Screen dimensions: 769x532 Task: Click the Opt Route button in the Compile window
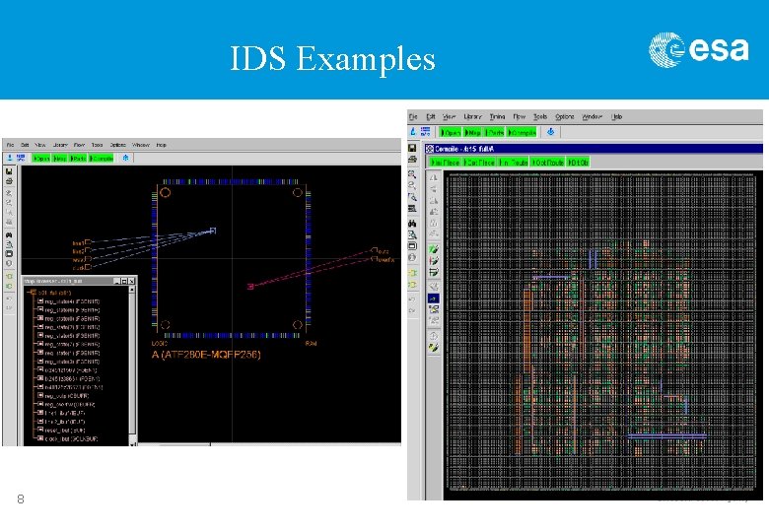click(x=548, y=163)
